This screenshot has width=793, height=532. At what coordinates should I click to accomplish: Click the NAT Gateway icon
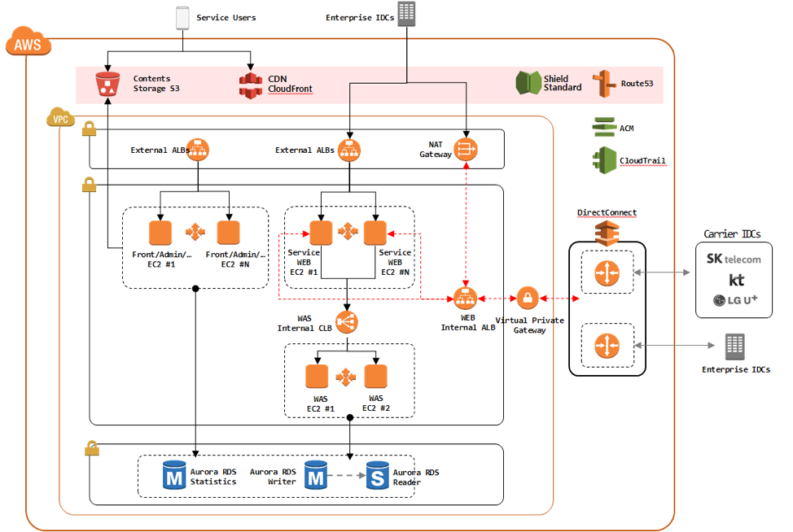click(x=466, y=150)
